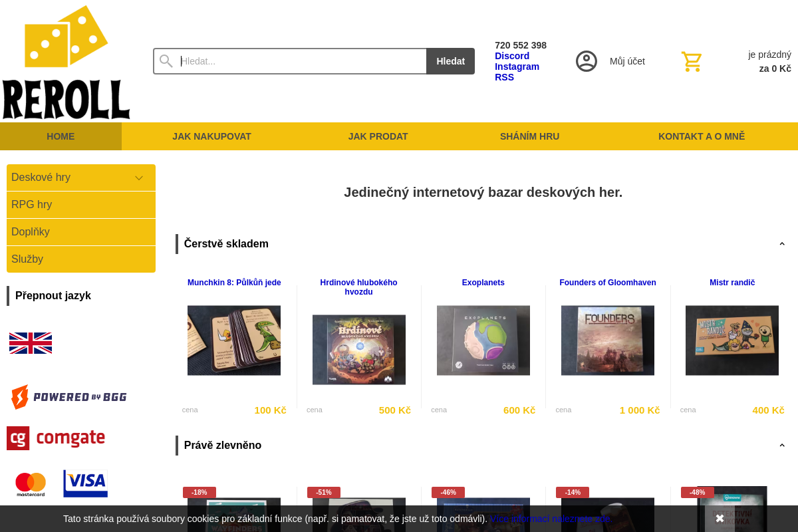
Task: Collapse the Právě zlevněno section
Action: pos(782,446)
